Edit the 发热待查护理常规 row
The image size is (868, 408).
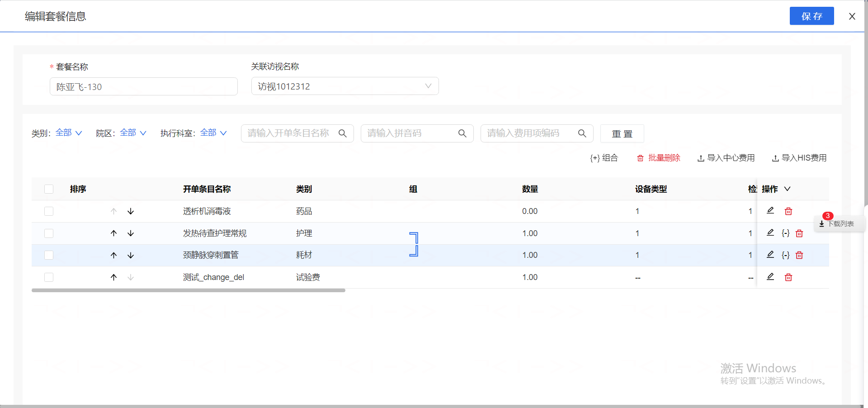tap(770, 233)
